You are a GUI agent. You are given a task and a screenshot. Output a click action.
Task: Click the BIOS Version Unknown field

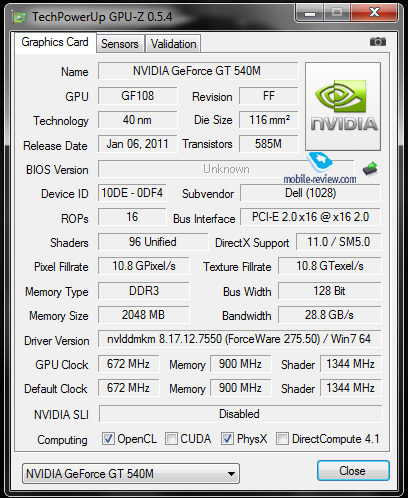pos(226,169)
